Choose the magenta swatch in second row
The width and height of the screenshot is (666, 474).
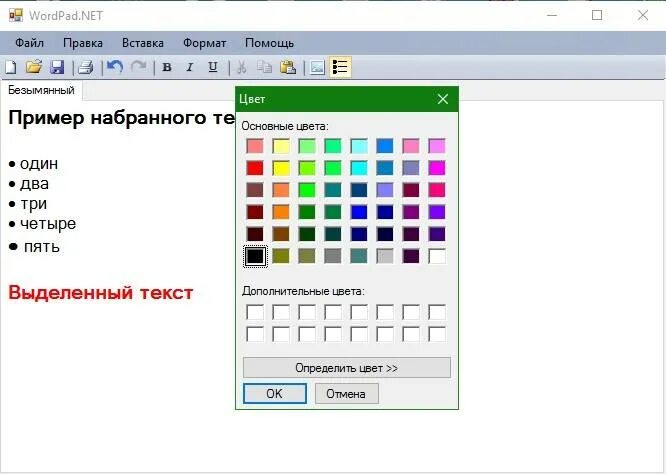437,168
